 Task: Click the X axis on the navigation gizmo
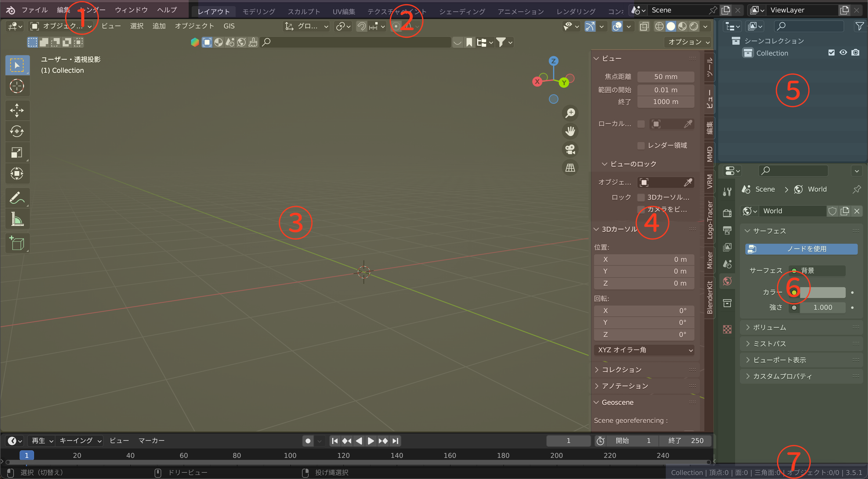point(537,82)
